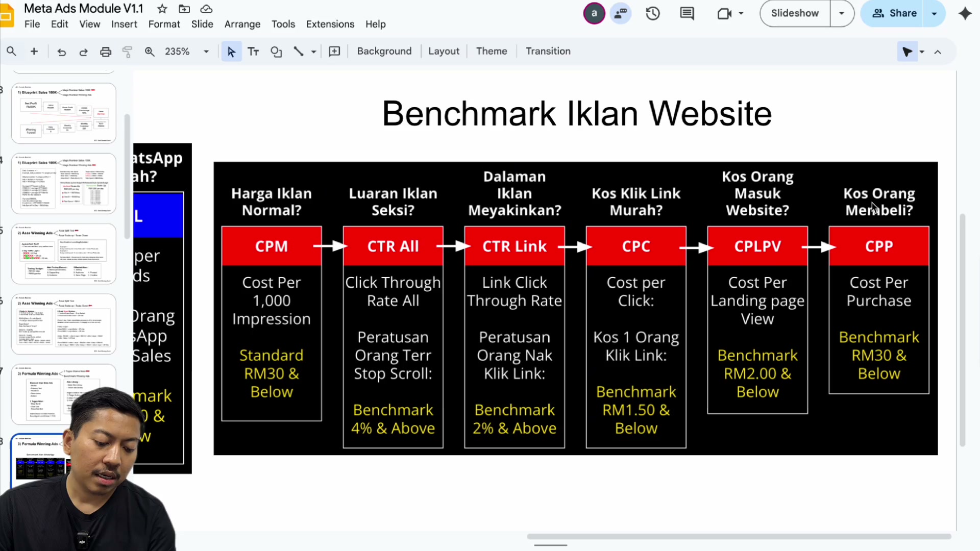
Task: Click the Theme button
Action: [492, 51]
